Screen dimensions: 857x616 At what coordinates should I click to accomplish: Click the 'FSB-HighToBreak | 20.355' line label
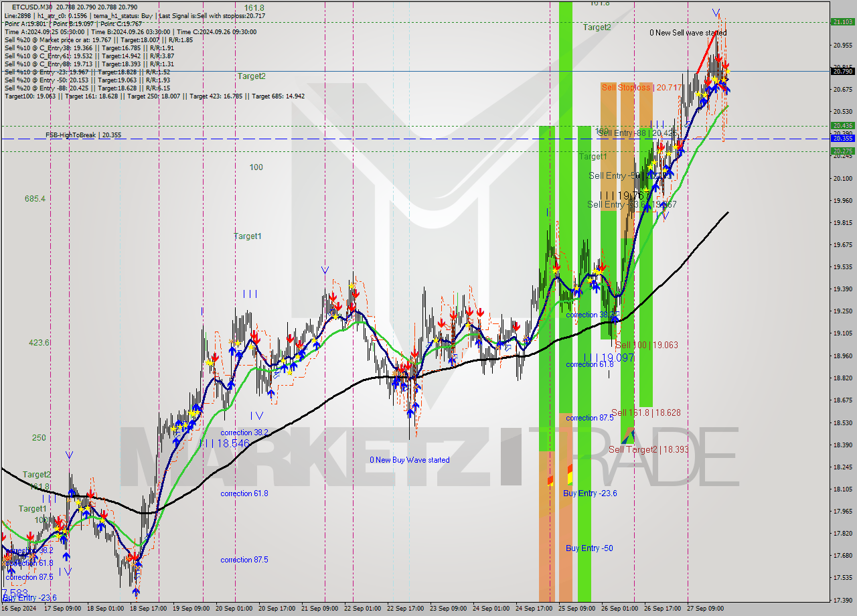pos(84,135)
